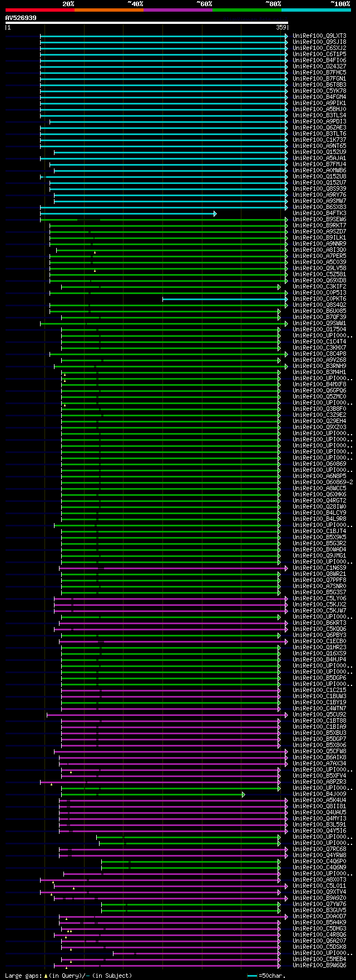The height and width of the screenshot is (980, 356).
Task: Select hit label UniRef100_A6N8P5
Action: click(319, 476)
